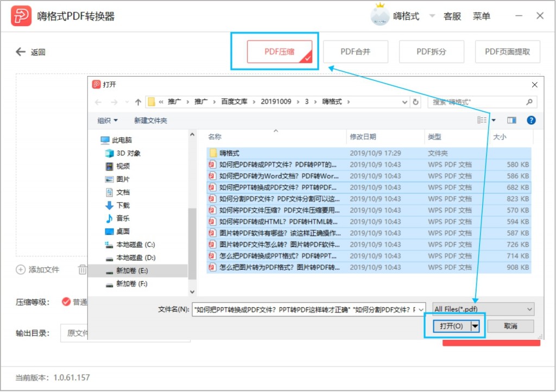Select file 怎么把图片转为PDF格式
The width and height of the screenshot is (556, 392).
[x=369, y=267]
